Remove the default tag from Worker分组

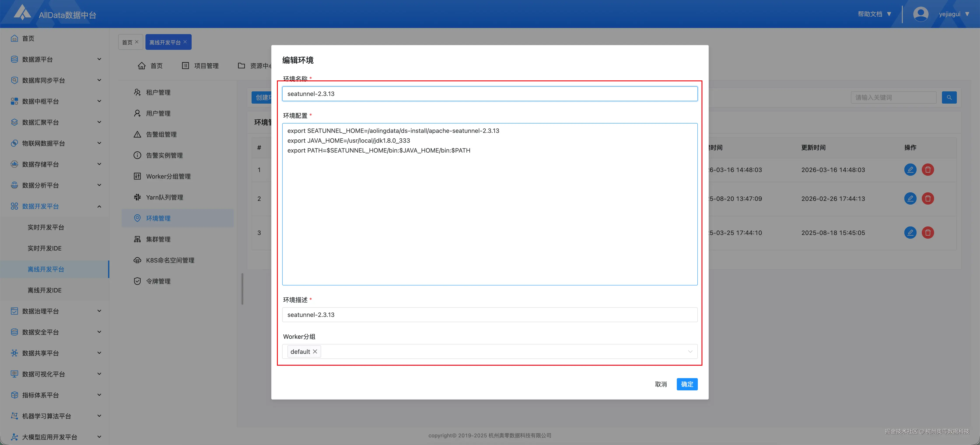point(315,351)
